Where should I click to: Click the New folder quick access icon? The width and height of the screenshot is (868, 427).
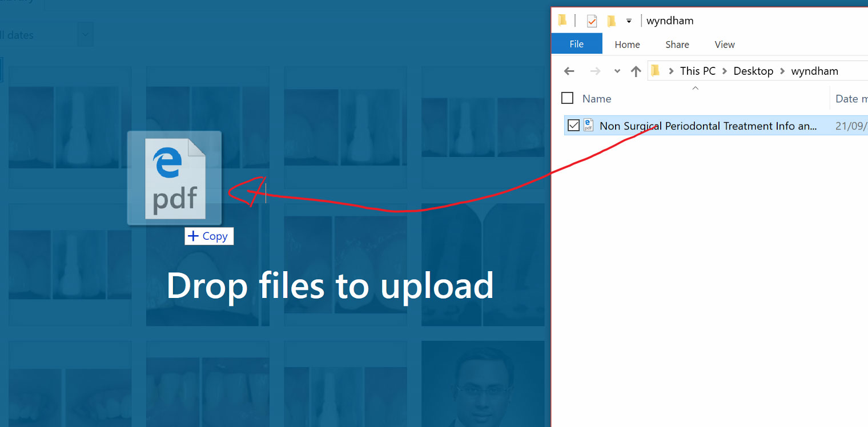(x=611, y=21)
